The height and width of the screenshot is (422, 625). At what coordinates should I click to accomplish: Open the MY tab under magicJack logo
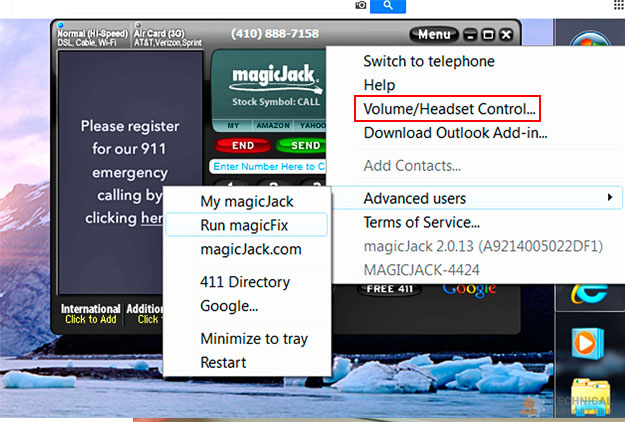(233, 126)
